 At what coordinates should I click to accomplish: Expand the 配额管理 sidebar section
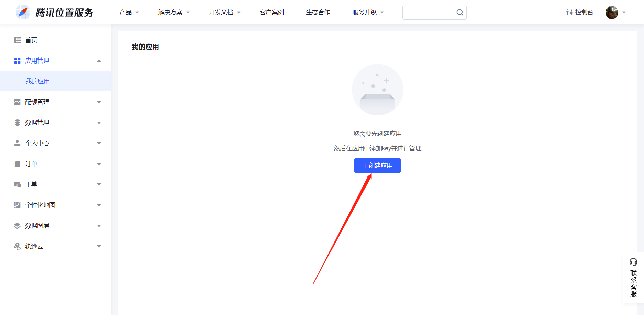99,102
